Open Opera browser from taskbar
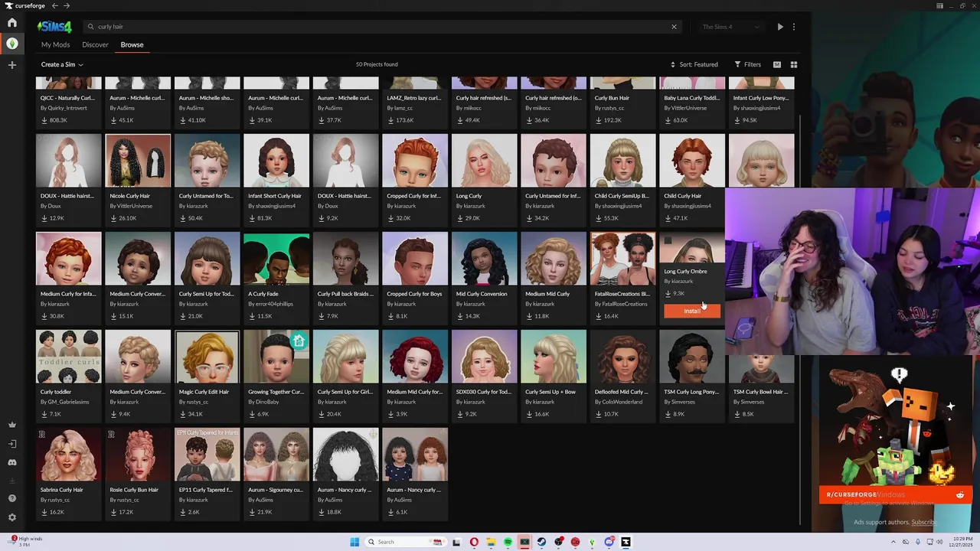The width and height of the screenshot is (980, 551). click(x=474, y=542)
